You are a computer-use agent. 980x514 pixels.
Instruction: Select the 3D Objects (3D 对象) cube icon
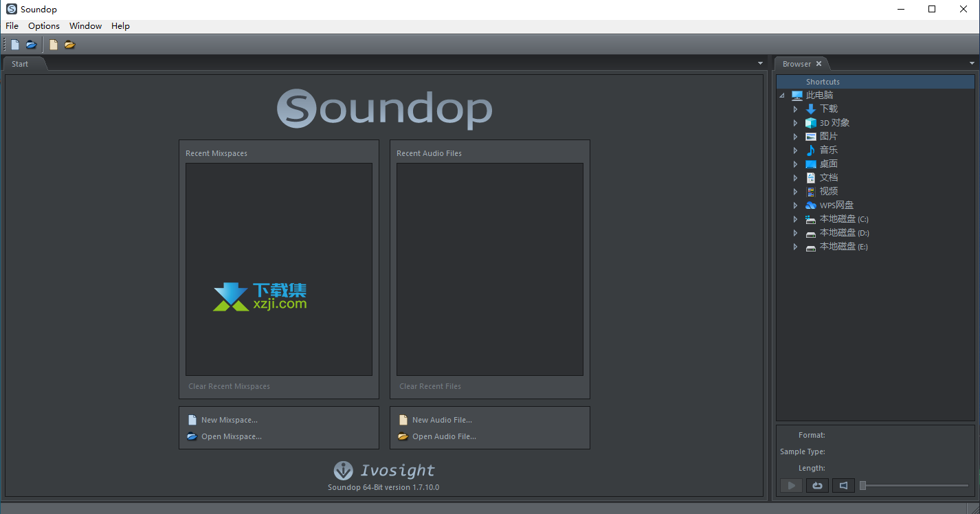pyautogui.click(x=811, y=123)
